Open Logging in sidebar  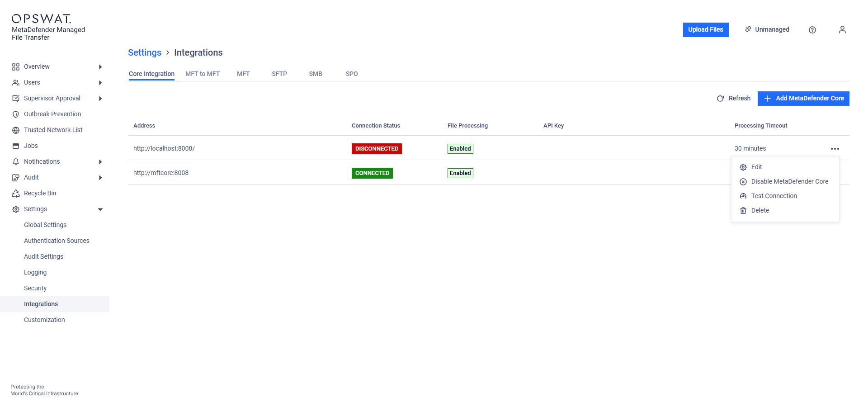tap(35, 273)
